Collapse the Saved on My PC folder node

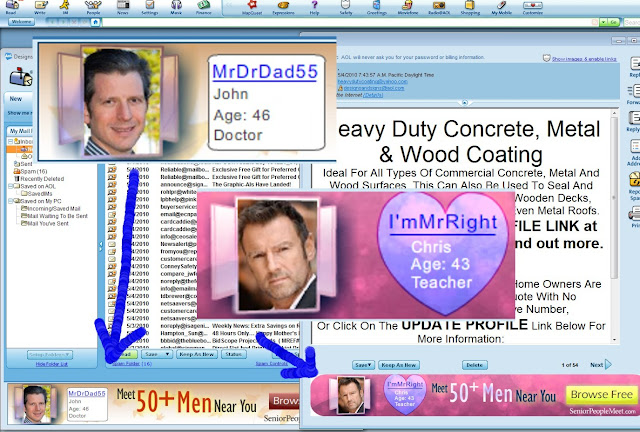point(10,201)
